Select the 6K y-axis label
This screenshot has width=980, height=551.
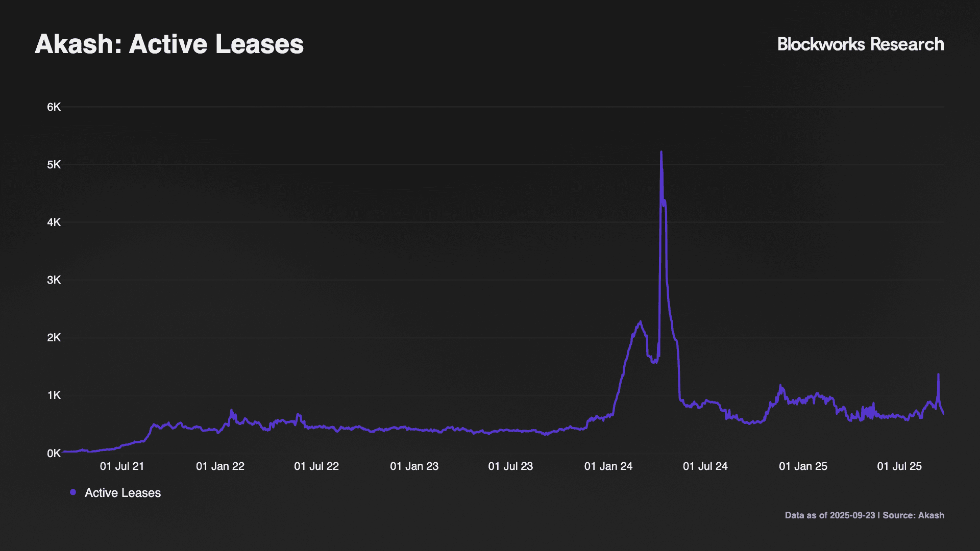click(x=54, y=107)
